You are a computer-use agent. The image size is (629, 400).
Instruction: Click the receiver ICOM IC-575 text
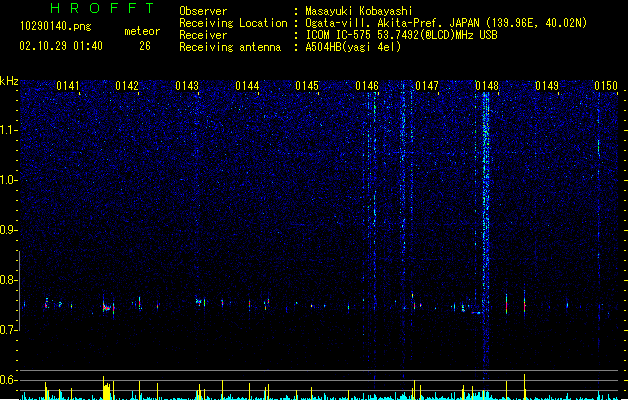tap(339, 35)
